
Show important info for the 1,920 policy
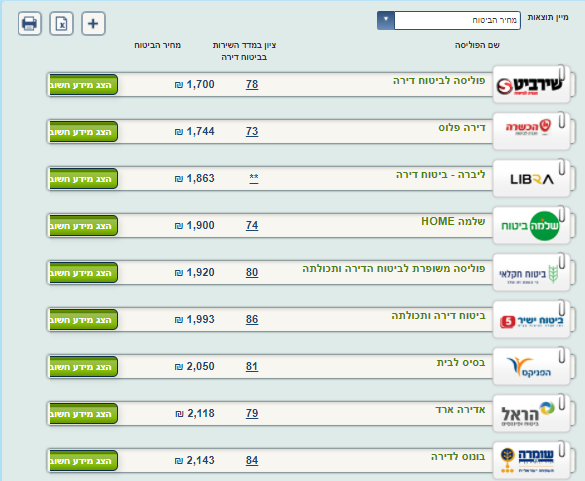(84, 273)
